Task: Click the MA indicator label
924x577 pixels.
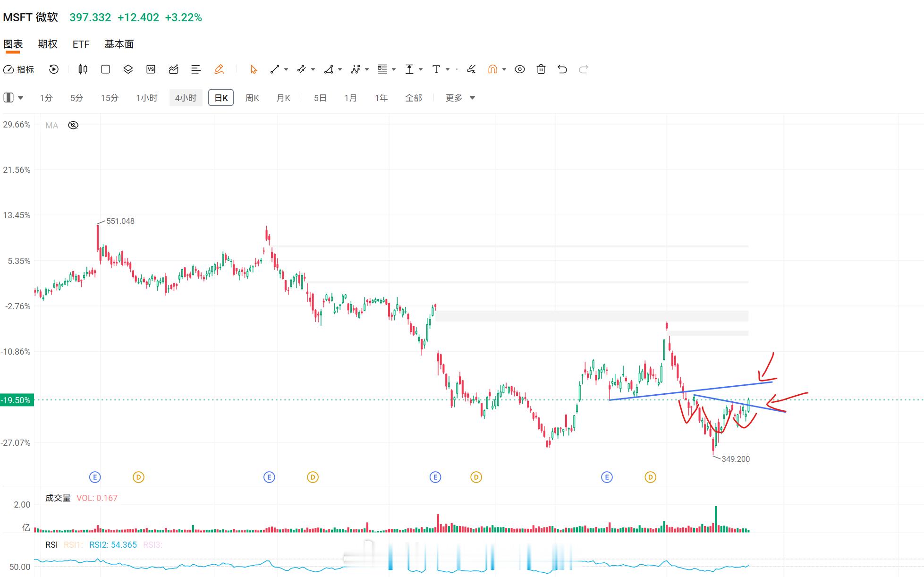Action: [52, 125]
